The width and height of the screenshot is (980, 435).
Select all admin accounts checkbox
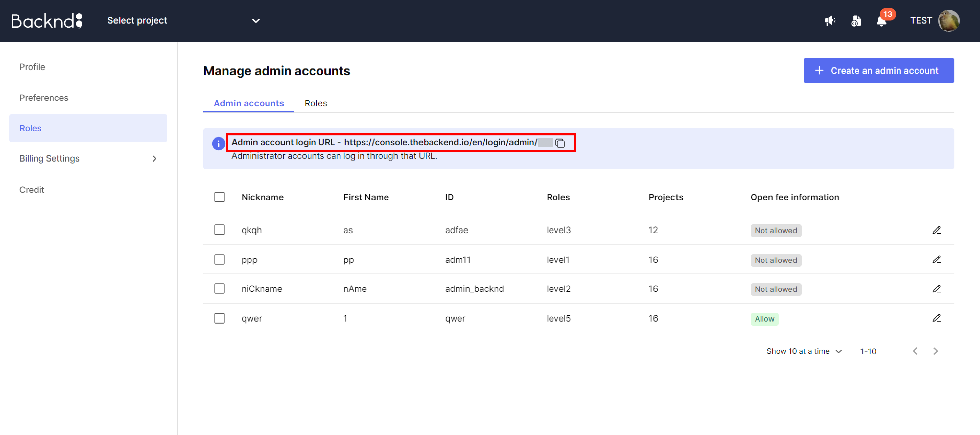coord(219,197)
